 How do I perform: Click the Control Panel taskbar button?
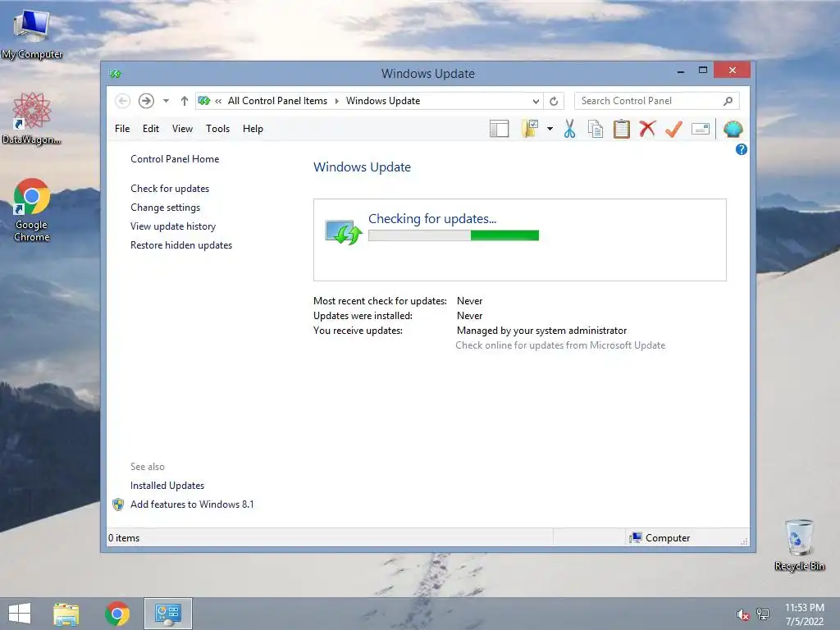pyautogui.click(x=167, y=614)
